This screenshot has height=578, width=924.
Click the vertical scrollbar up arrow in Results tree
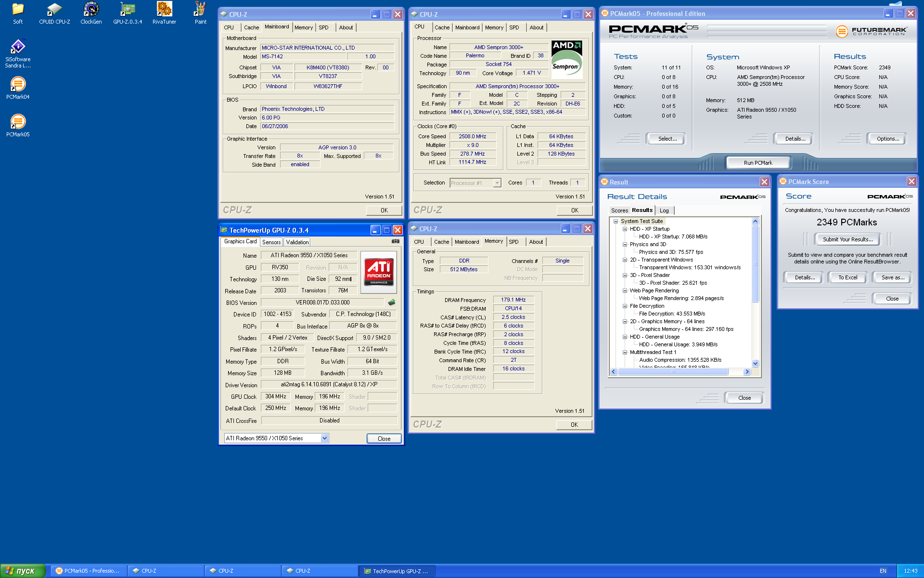(x=755, y=221)
